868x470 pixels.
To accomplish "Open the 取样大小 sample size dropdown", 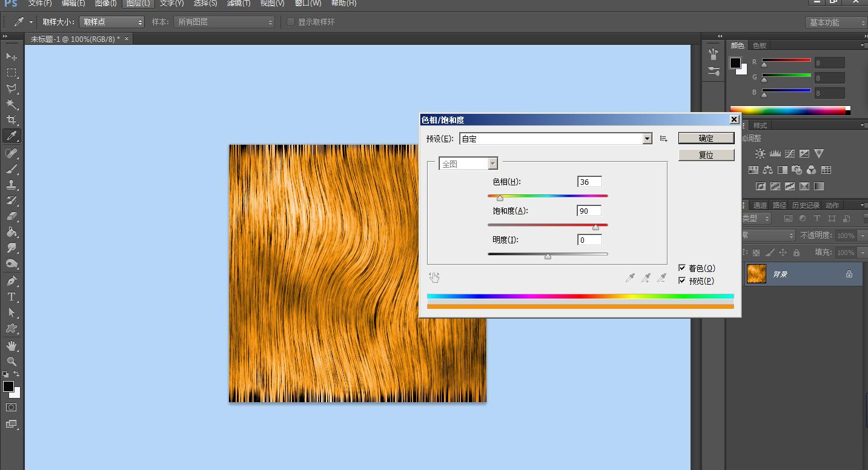I will (x=113, y=22).
